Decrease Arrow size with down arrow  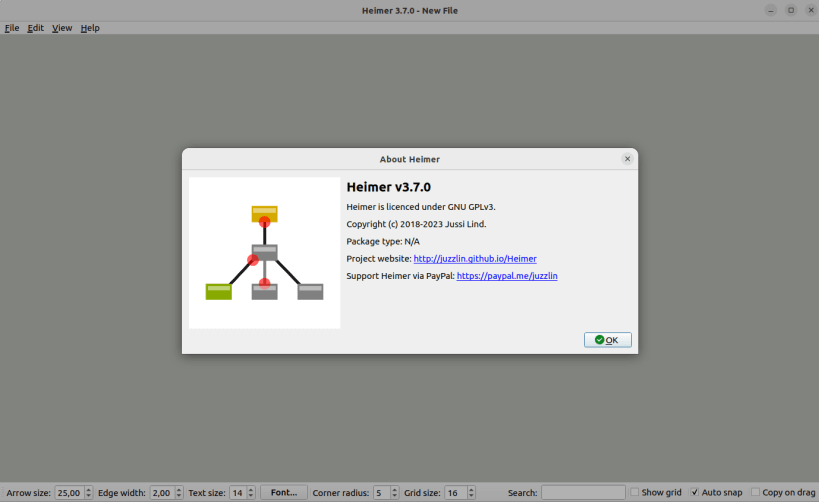(88, 496)
